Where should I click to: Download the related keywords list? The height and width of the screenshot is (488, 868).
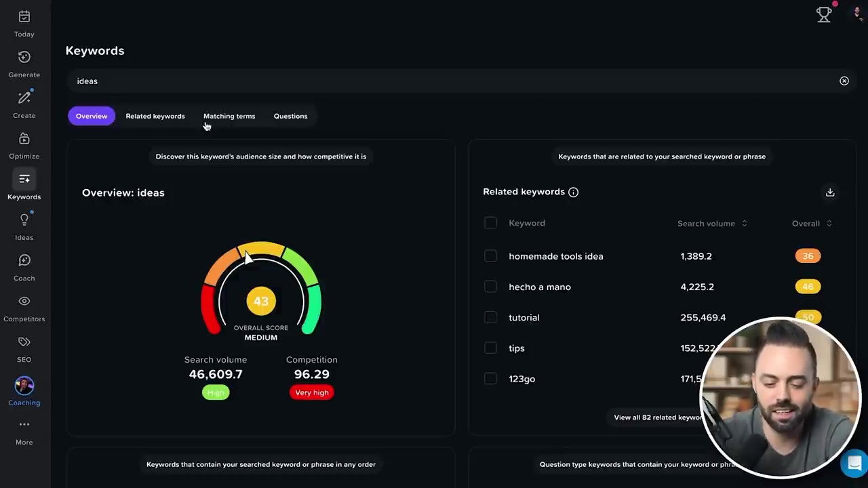pos(830,192)
